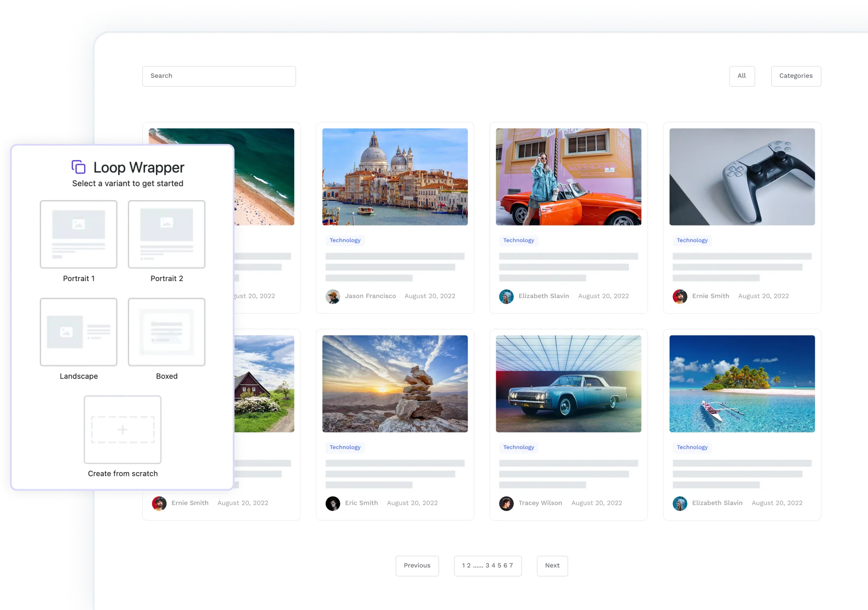
Task: Expand page numbers via the ellipsis
Action: point(478,565)
